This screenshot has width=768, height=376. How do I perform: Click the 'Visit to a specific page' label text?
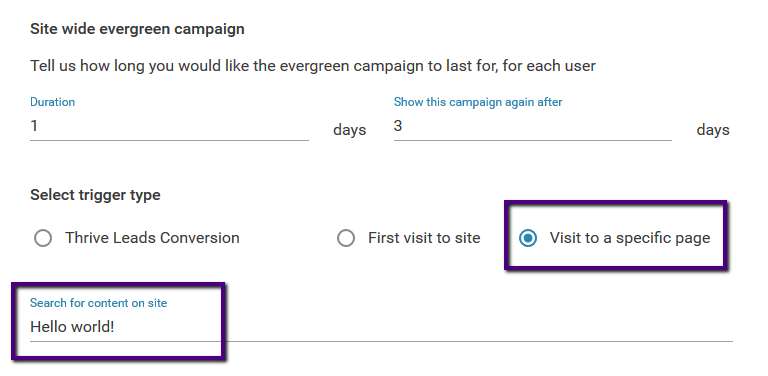630,238
